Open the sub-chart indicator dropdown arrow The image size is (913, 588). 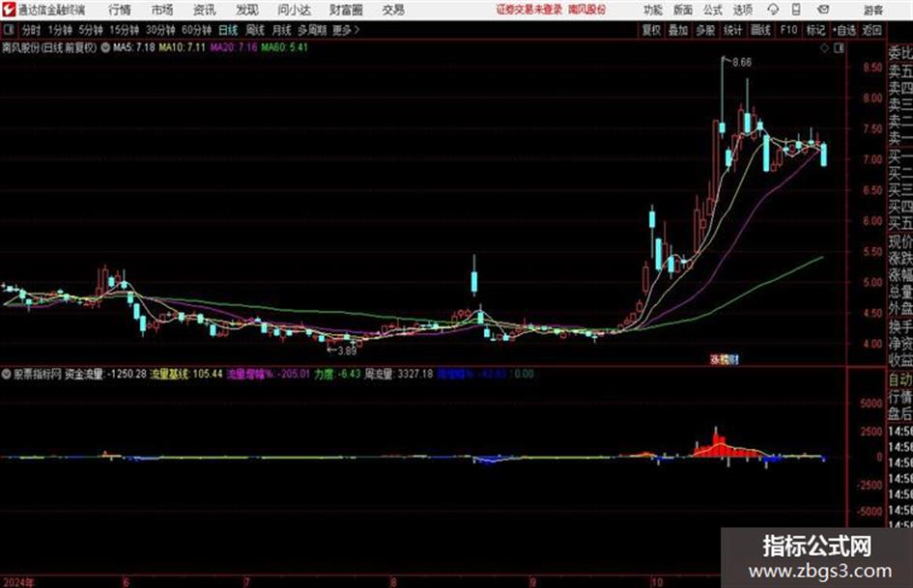click(x=7, y=374)
